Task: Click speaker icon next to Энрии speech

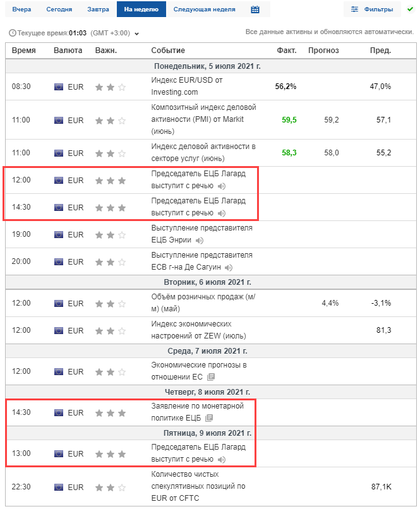Action: [200, 241]
